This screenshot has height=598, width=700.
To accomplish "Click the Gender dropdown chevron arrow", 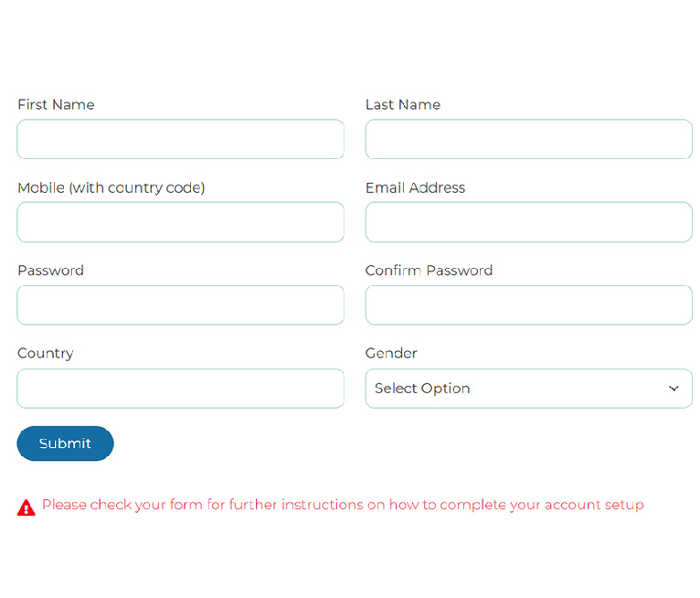I will coord(673,389).
